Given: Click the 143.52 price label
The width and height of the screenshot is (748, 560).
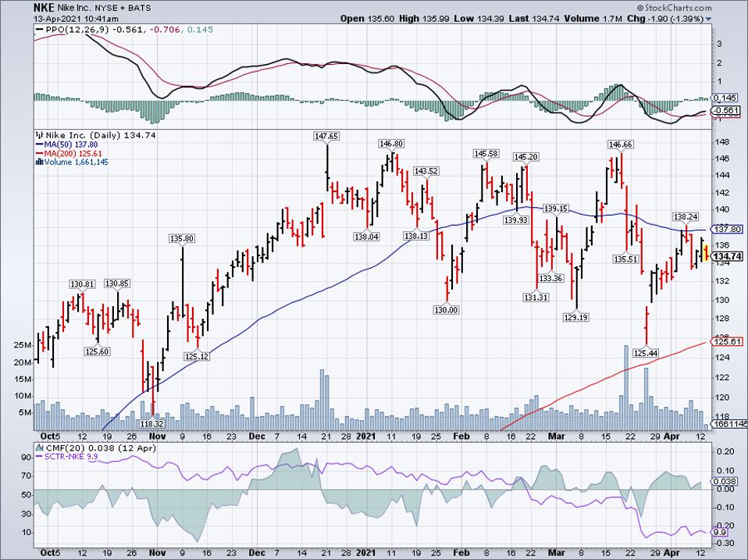Looking at the screenshot, I should (x=426, y=171).
